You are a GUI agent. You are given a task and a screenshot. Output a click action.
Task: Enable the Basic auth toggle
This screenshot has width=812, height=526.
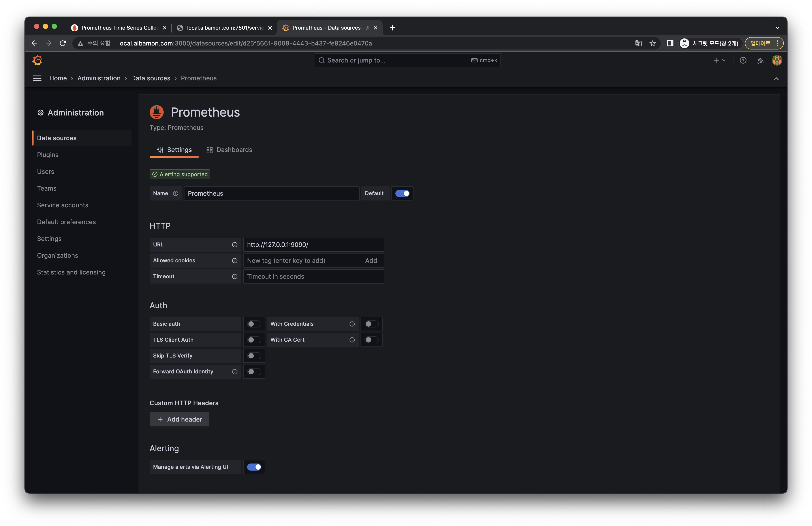(x=254, y=324)
